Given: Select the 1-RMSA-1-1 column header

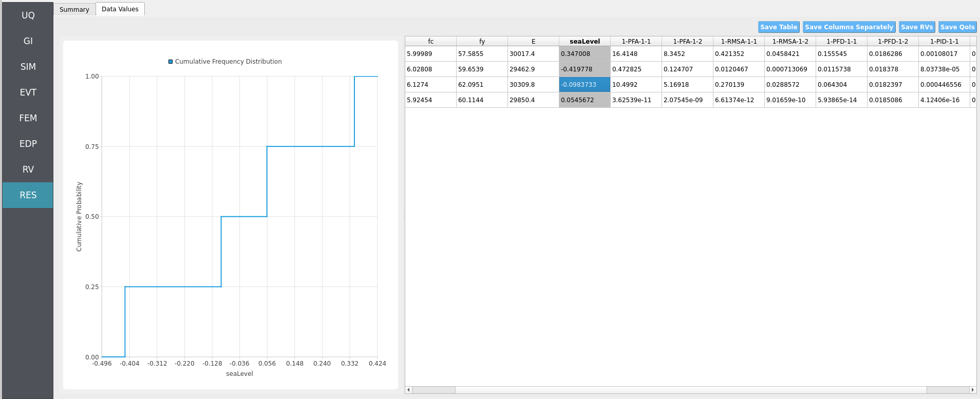Looking at the screenshot, I should [x=739, y=41].
